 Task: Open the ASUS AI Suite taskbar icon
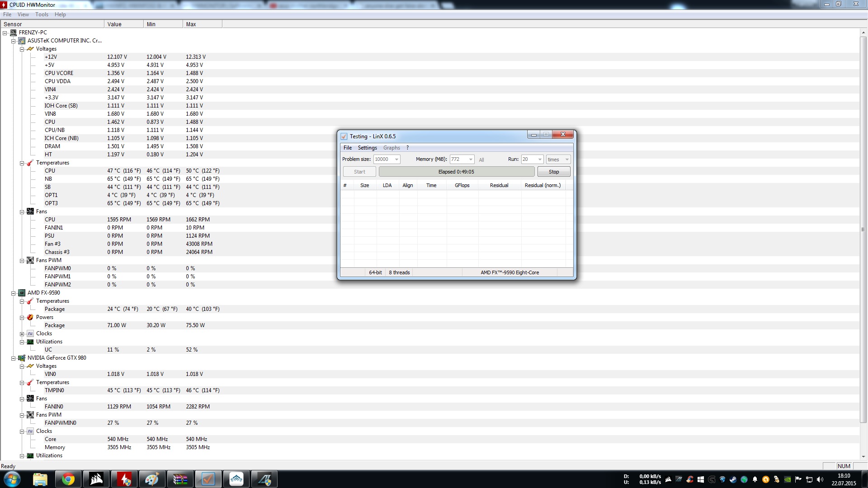[264, 479]
